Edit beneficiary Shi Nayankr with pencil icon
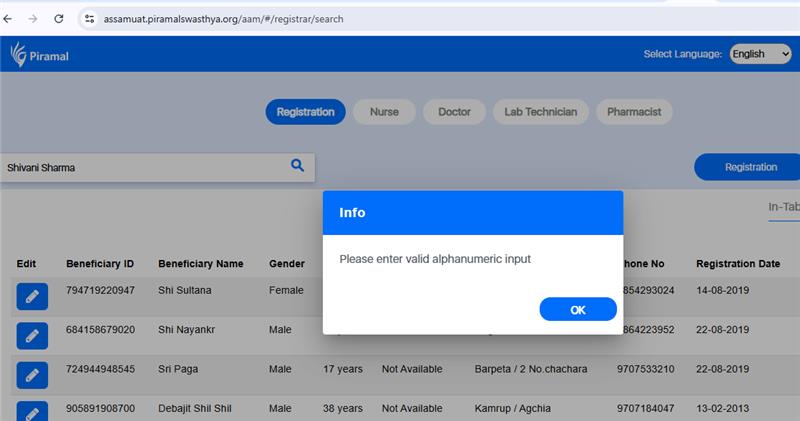The height and width of the screenshot is (421, 800). (32, 334)
